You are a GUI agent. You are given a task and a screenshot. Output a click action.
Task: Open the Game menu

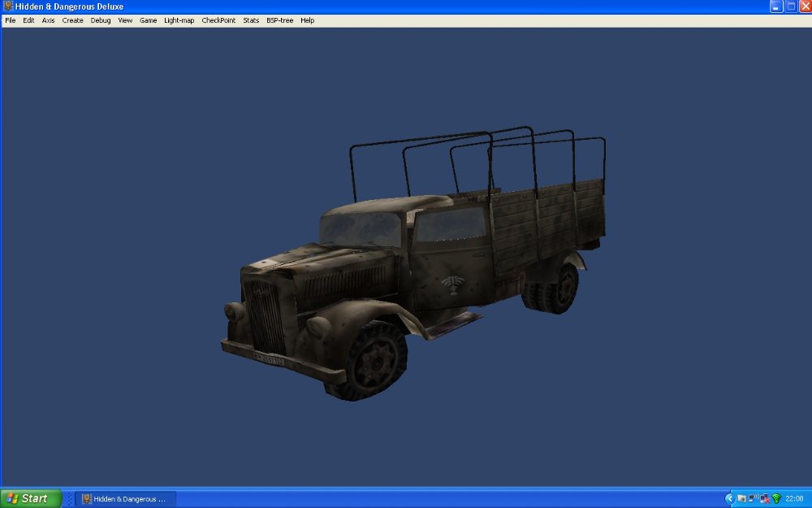pos(148,20)
